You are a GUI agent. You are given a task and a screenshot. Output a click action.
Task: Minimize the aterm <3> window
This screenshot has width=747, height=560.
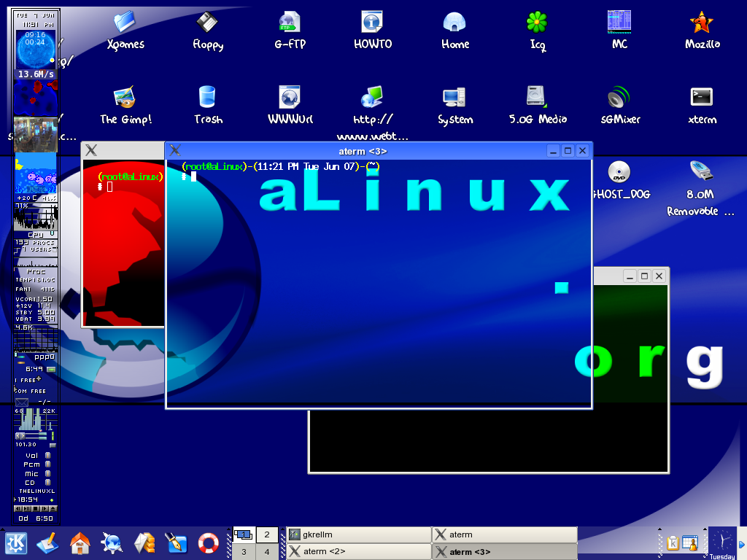553,151
